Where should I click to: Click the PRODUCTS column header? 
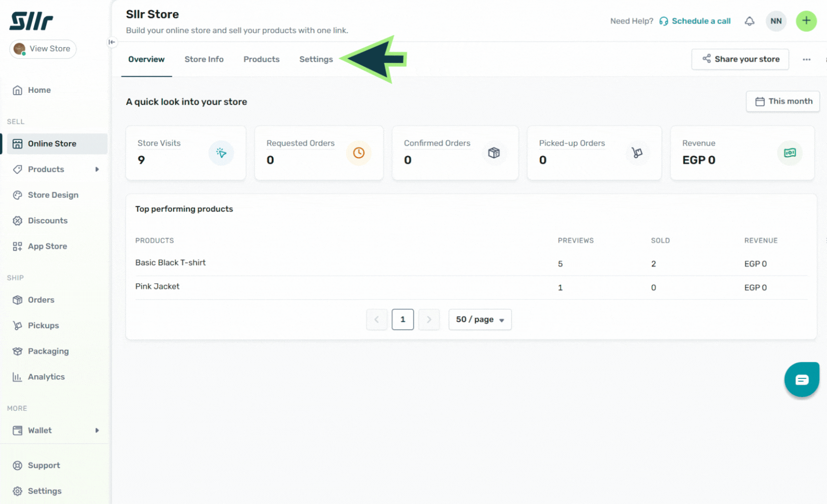(x=155, y=240)
